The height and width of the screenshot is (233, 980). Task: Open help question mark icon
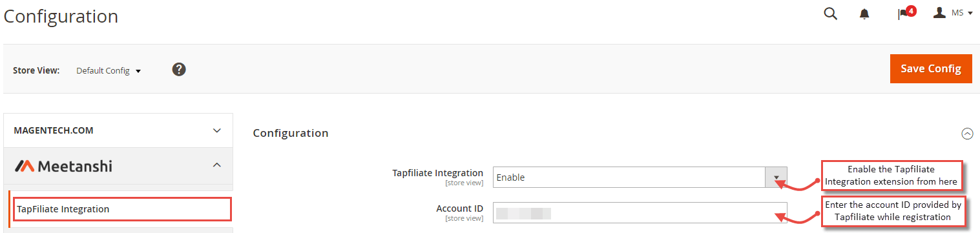click(x=179, y=69)
